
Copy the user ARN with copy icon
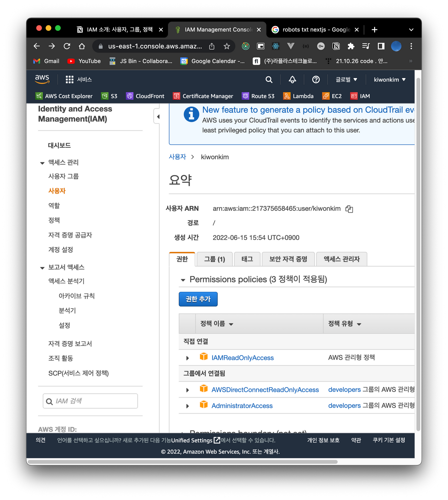click(349, 209)
